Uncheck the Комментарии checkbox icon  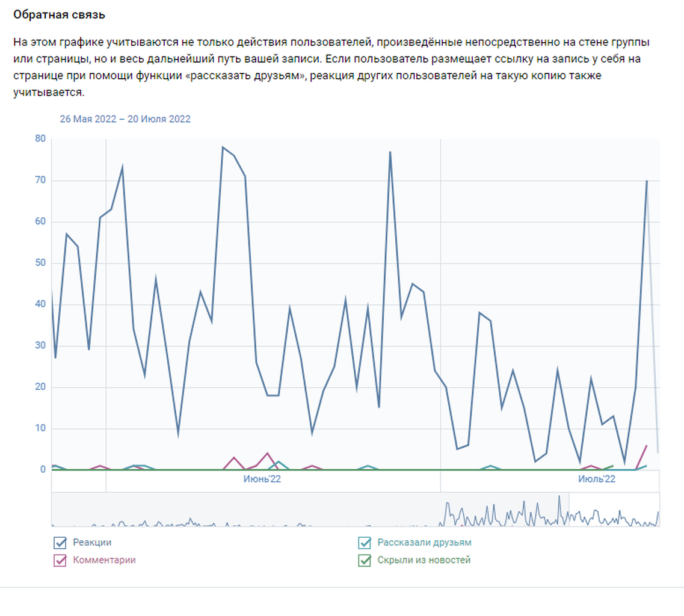pos(60,561)
